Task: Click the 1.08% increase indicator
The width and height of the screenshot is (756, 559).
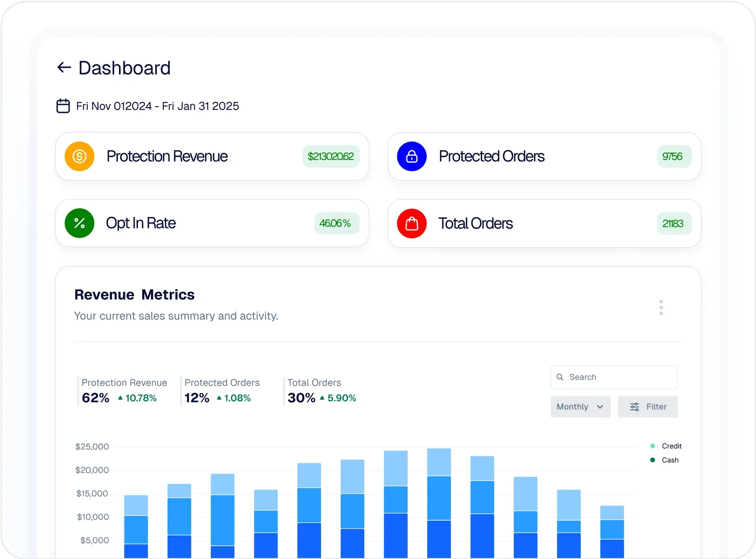Action: point(233,398)
